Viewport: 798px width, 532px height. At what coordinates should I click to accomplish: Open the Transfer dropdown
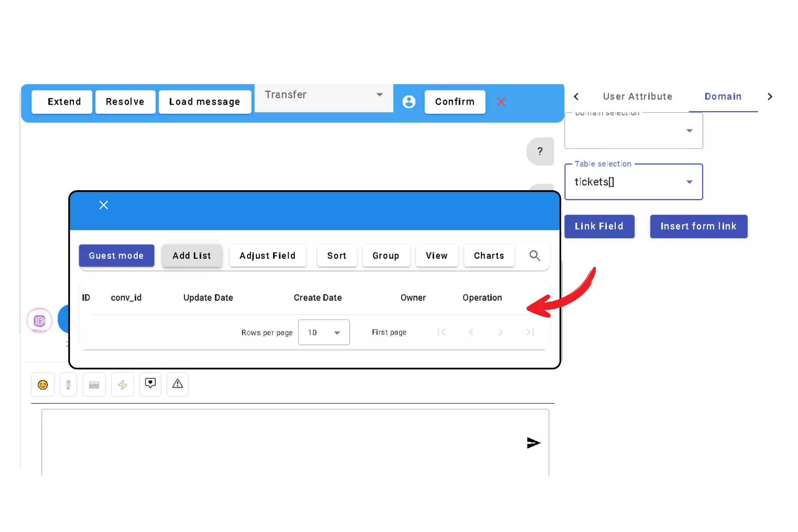324,95
